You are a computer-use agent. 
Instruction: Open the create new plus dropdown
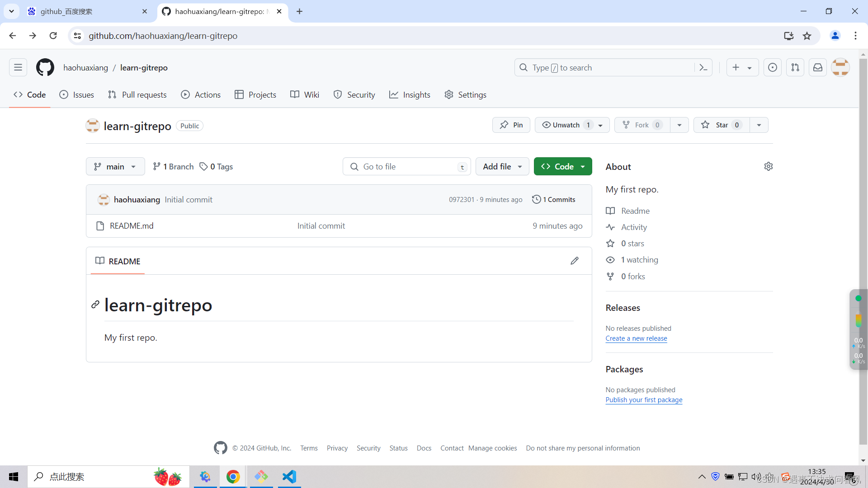742,68
